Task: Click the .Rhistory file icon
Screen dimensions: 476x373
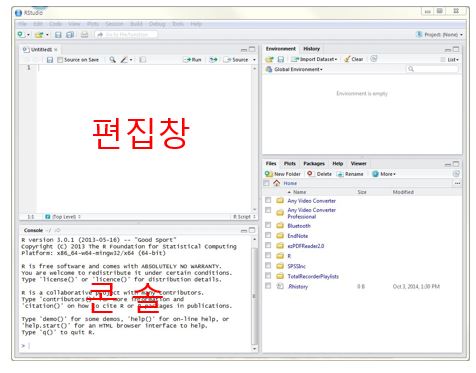Action: (x=280, y=286)
